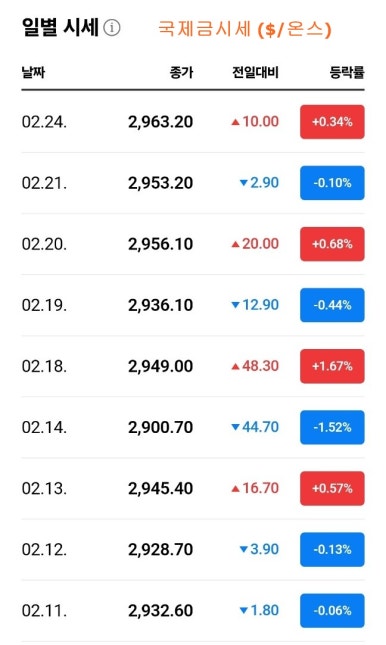The width and height of the screenshot is (386, 645).
Task: Select the 02.20. date row
Action: (x=193, y=244)
